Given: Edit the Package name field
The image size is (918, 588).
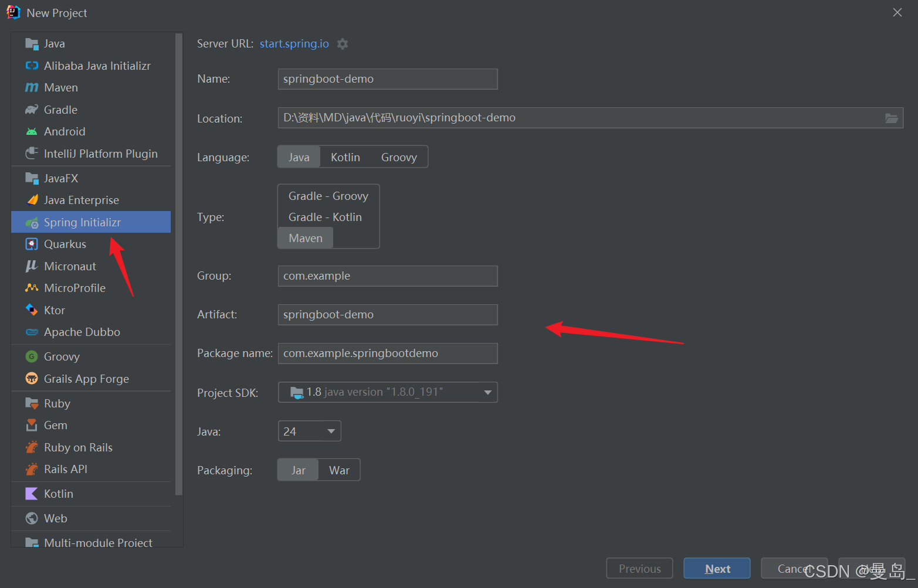Looking at the screenshot, I should pos(388,354).
